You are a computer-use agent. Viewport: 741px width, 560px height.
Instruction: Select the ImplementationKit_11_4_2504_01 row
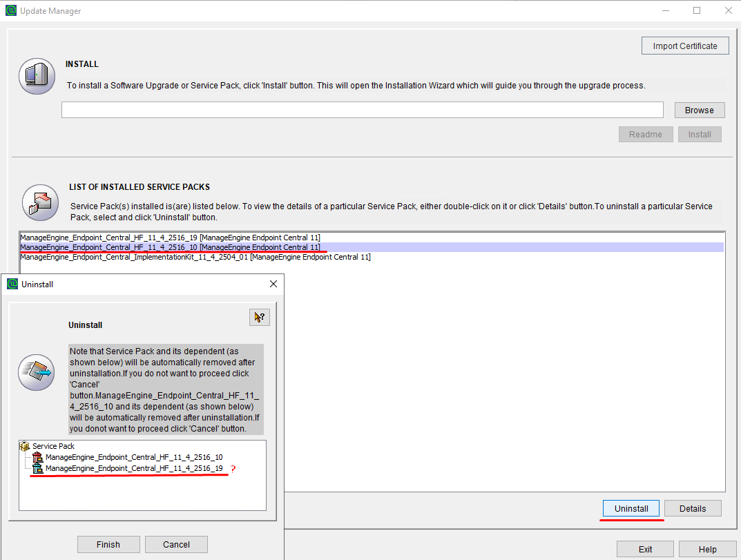click(372, 257)
